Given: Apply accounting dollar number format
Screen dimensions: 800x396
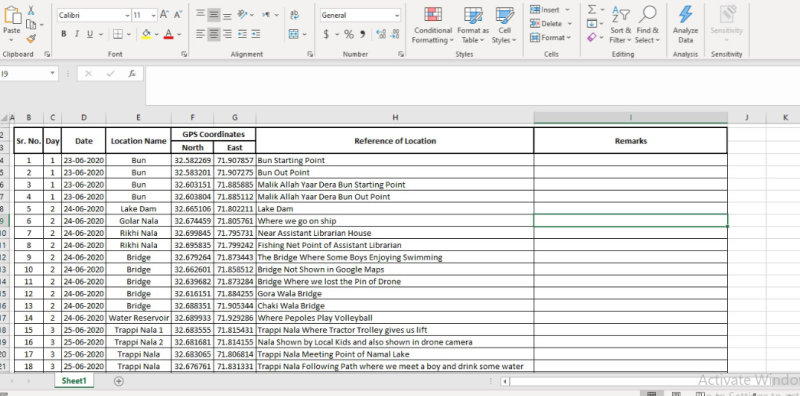Looking at the screenshot, I should (326, 34).
